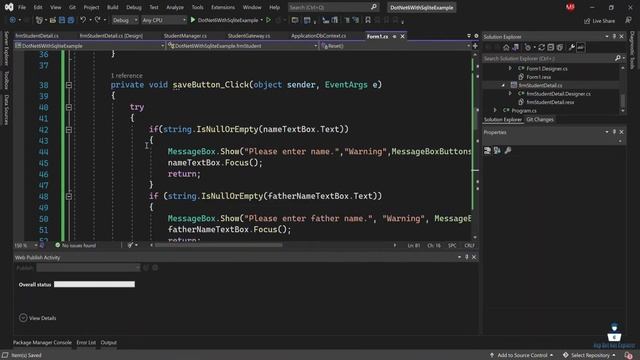The image size is (640, 360).
Task: Collapse frmStudentDetail.cs tree node
Action: tap(503, 85)
